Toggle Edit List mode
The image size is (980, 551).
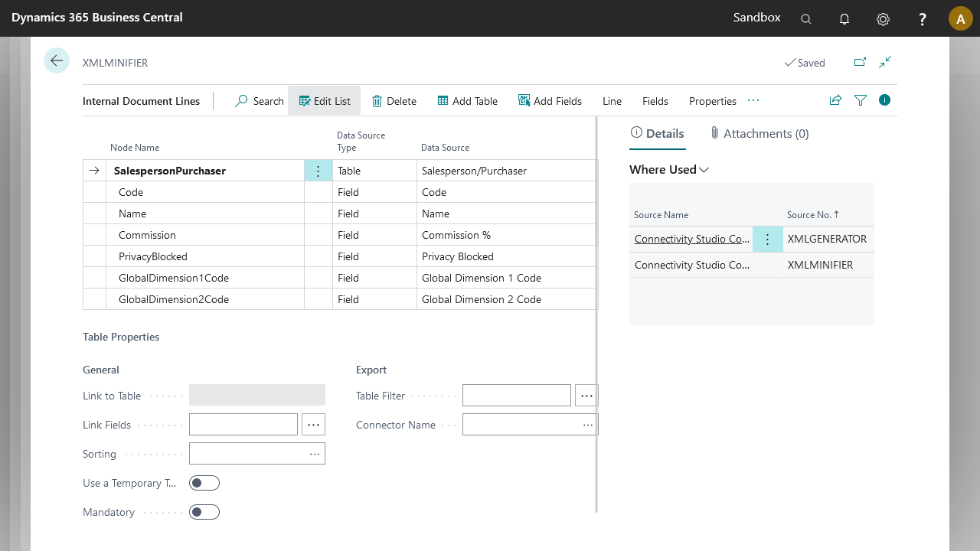324,101
